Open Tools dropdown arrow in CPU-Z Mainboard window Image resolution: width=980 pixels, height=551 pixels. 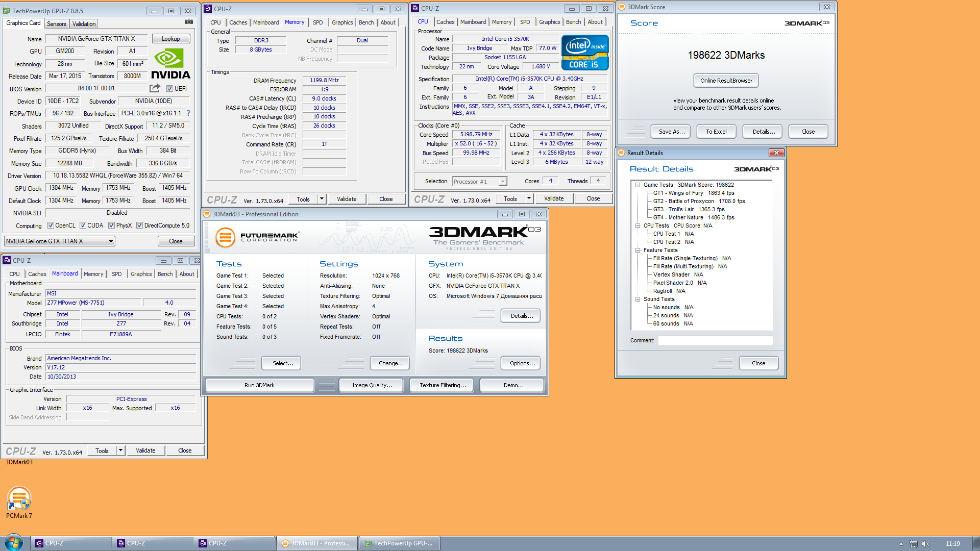point(121,450)
